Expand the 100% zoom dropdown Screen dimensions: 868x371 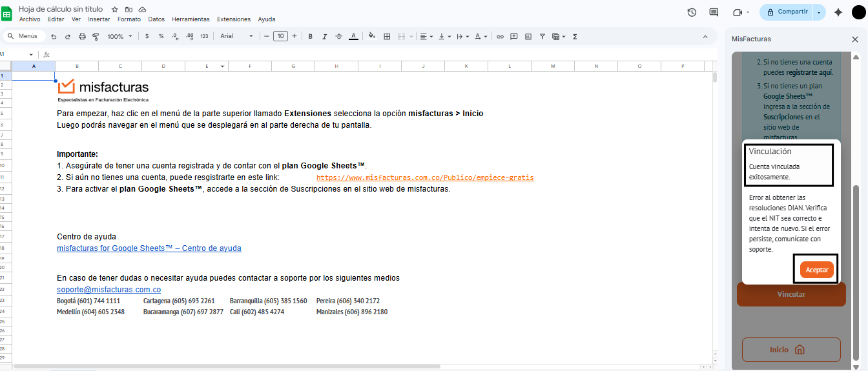(x=119, y=37)
